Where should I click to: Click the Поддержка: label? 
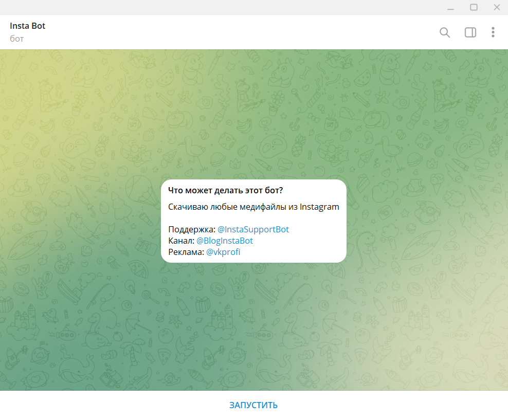pyautogui.click(x=192, y=229)
